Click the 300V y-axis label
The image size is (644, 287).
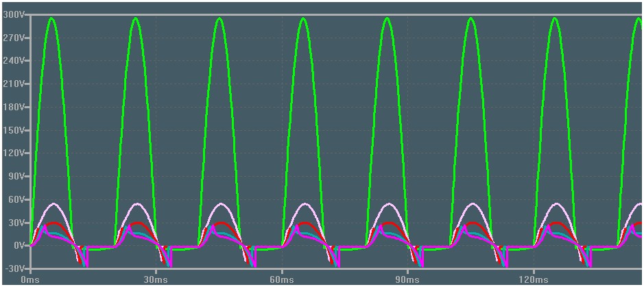[13, 15]
